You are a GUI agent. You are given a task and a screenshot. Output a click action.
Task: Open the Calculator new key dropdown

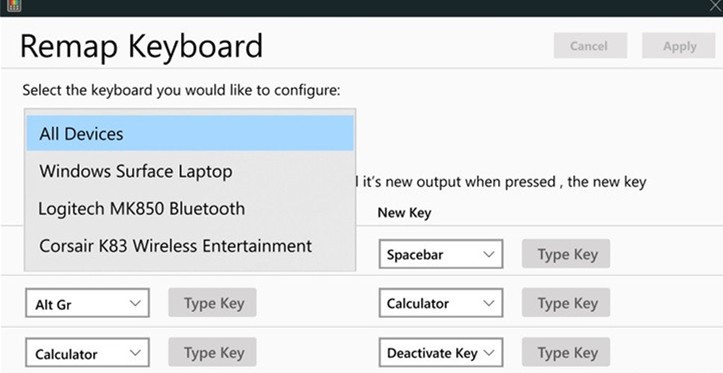441,303
